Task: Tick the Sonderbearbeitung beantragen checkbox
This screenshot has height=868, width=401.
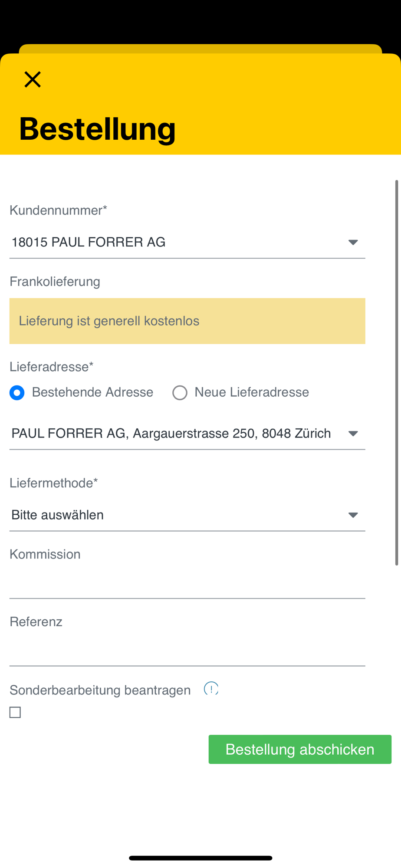Action: pos(15,712)
